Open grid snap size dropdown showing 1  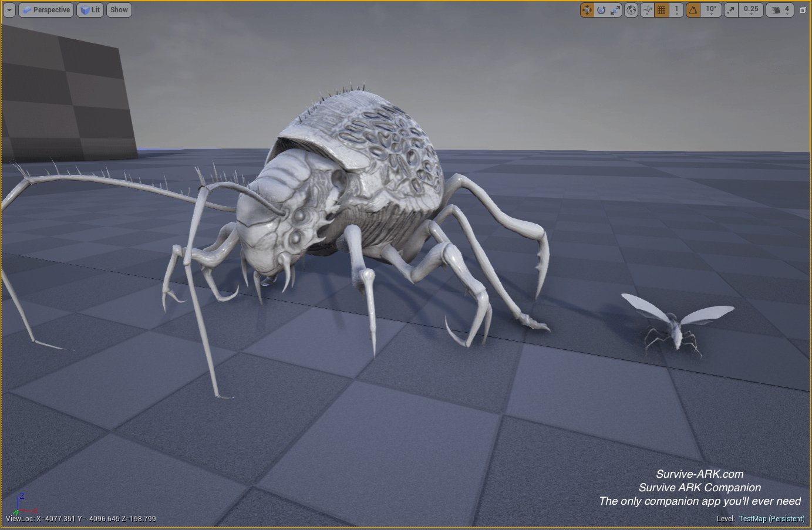click(x=676, y=10)
